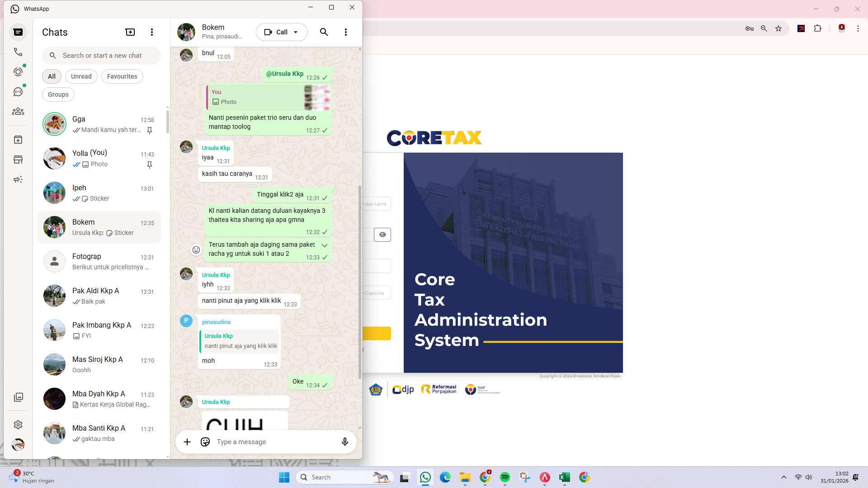
Task: Switch to the Groups filter tab
Action: click(58, 94)
